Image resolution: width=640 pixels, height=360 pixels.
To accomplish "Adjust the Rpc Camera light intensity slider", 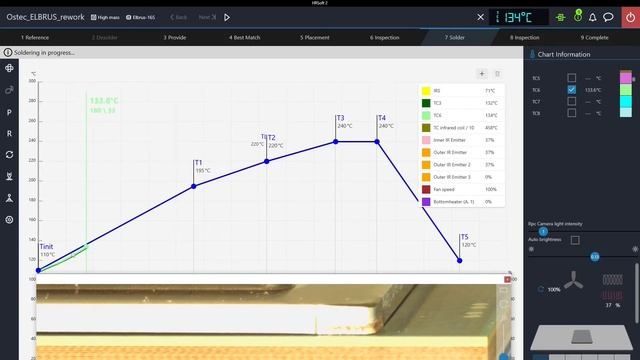I will [x=543, y=231].
